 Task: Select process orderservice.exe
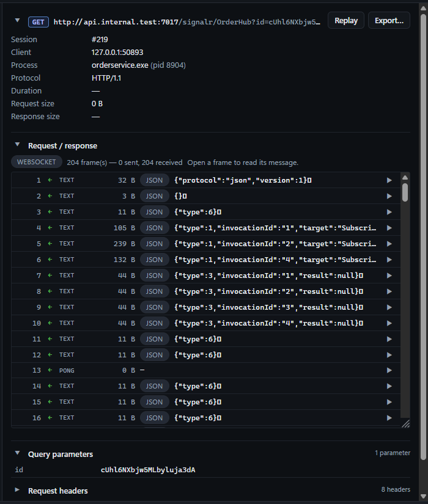pyautogui.click(x=120, y=65)
